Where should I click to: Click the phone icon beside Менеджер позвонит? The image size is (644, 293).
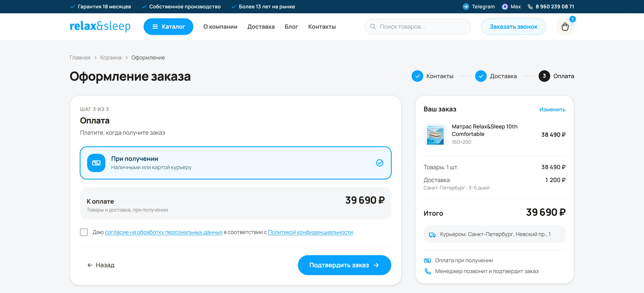(427, 271)
